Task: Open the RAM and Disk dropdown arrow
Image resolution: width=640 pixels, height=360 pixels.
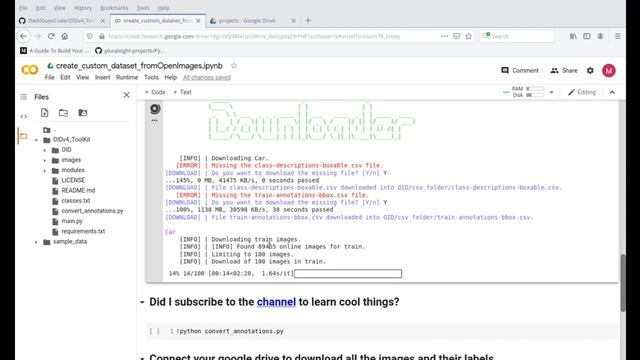Action: tap(551, 92)
